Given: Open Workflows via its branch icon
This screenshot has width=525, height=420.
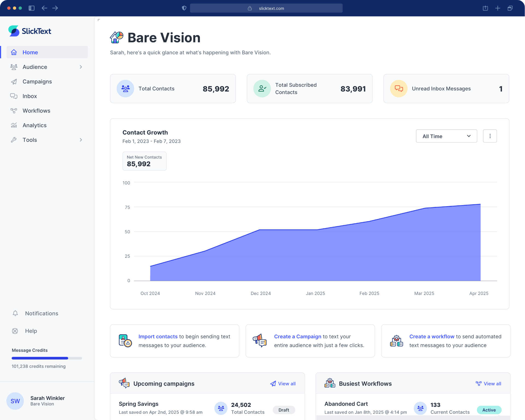Looking at the screenshot, I should (14, 110).
